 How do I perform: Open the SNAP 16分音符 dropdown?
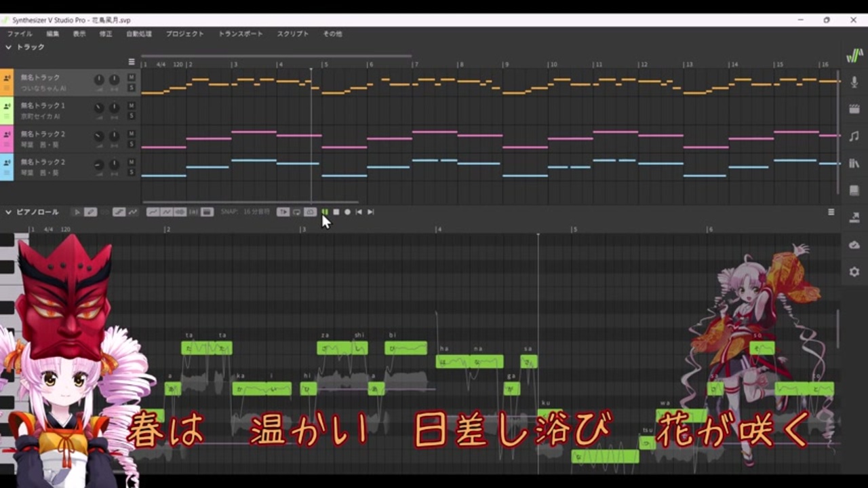(245, 212)
